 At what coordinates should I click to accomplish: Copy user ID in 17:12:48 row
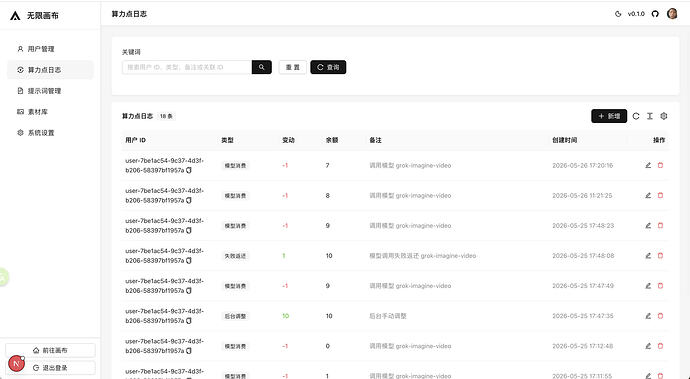tap(189, 351)
